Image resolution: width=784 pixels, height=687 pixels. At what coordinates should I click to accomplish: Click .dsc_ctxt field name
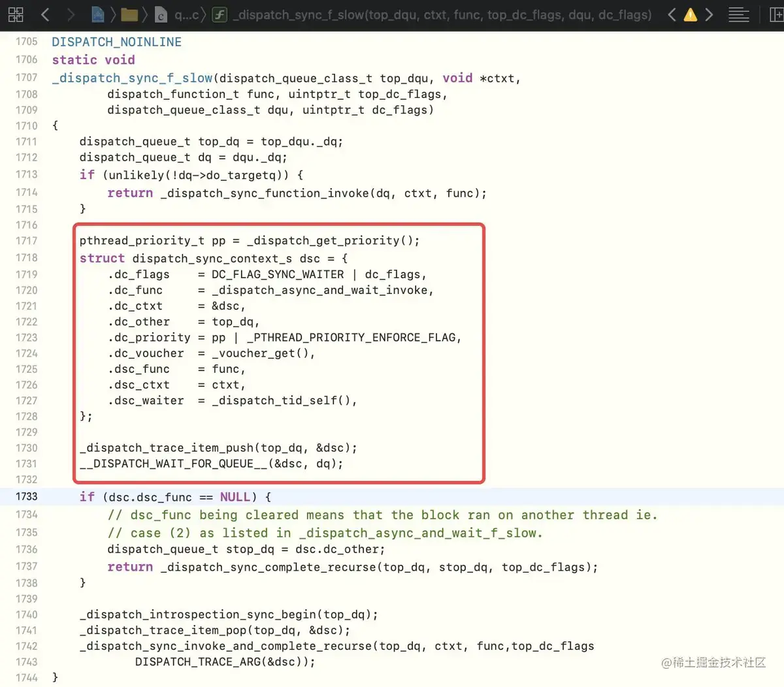pyautogui.click(x=139, y=385)
